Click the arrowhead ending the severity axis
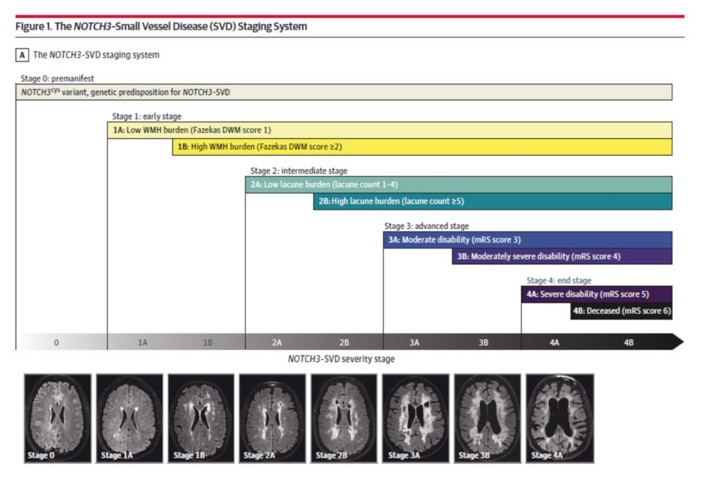Image resolution: width=720 pixels, height=488 pixels. pos(678,342)
